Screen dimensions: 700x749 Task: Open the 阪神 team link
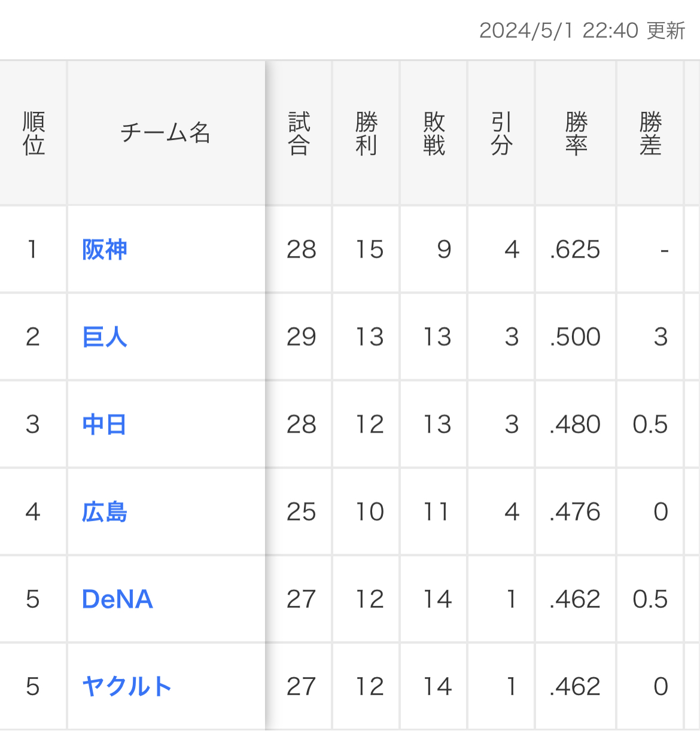pyautogui.click(x=105, y=249)
